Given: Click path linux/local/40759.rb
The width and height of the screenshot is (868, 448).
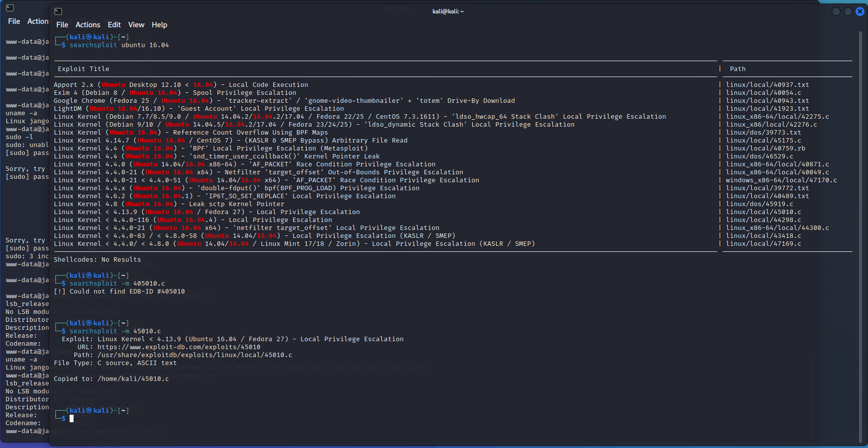Looking at the screenshot, I should pyautogui.click(x=766, y=149).
